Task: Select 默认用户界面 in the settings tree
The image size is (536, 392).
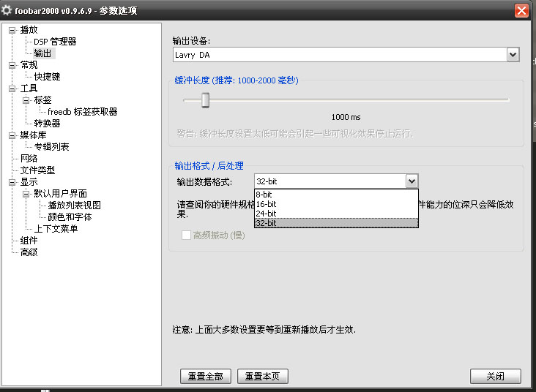Action: 61,194
